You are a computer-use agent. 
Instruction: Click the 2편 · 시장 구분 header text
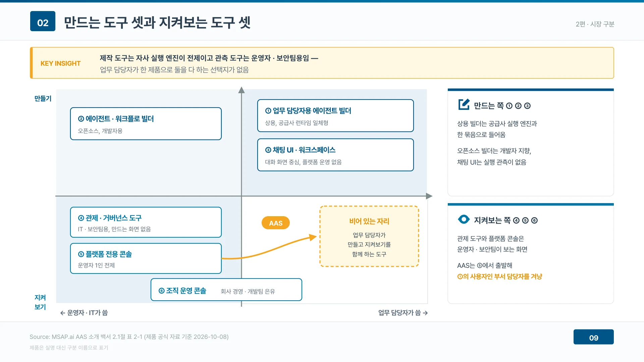(x=595, y=24)
